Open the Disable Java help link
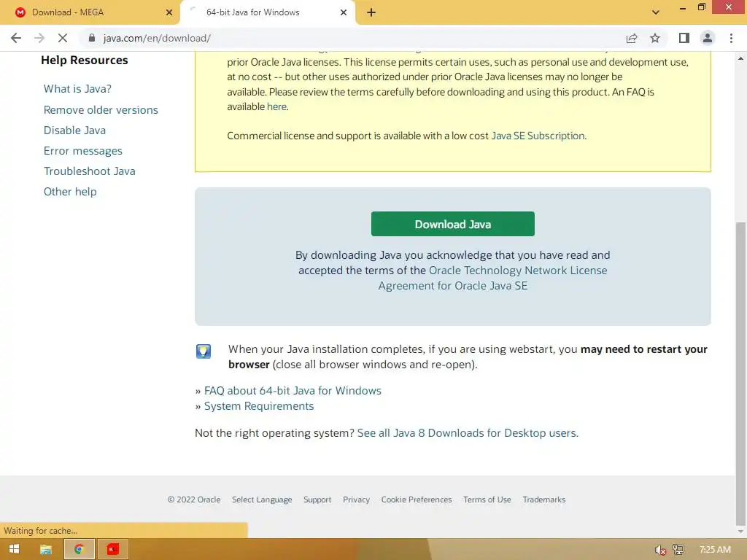The height and width of the screenshot is (560, 747). (75, 131)
